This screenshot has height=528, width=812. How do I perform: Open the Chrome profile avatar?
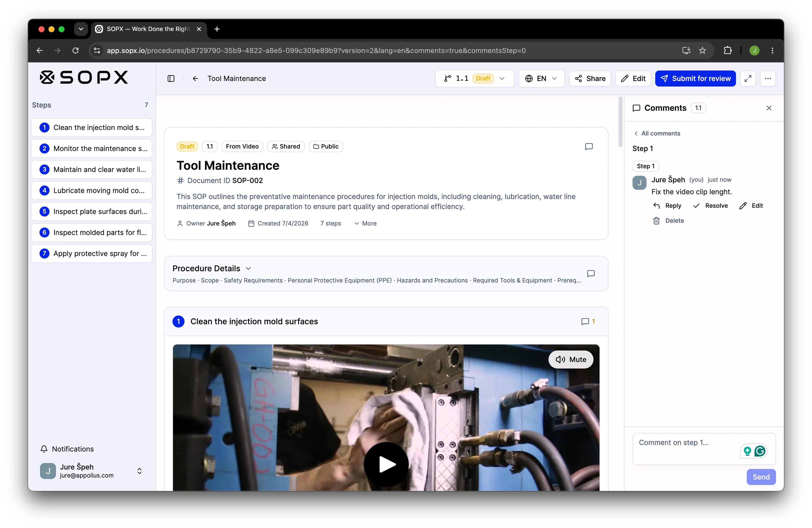(x=754, y=50)
